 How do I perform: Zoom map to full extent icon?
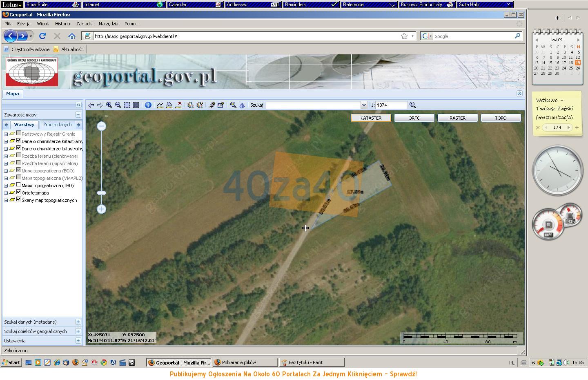(x=136, y=105)
